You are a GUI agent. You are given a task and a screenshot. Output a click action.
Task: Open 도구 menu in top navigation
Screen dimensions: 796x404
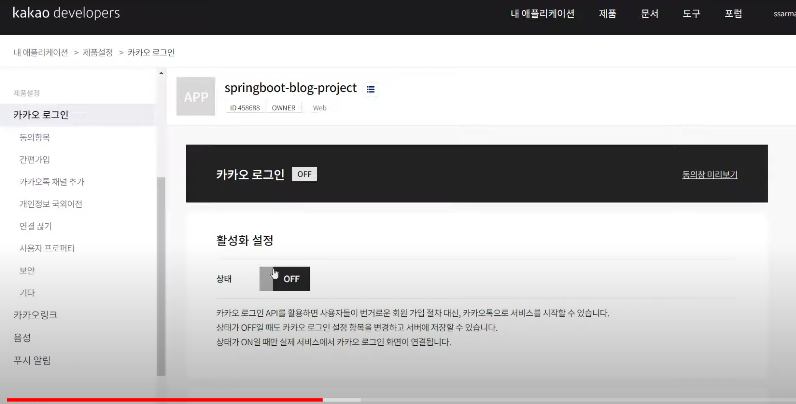pos(691,14)
